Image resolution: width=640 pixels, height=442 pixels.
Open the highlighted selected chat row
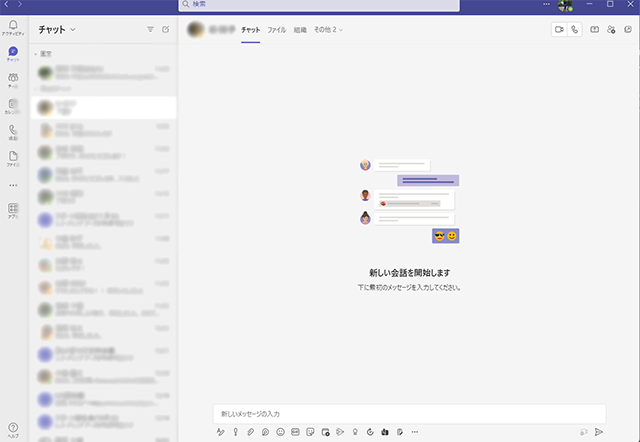click(x=103, y=108)
